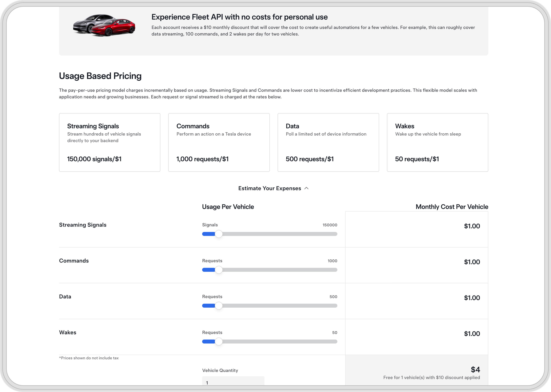Viewport: 551px width, 392px height.
Task: Click the 1000 commands maximum value
Action: pos(332,261)
